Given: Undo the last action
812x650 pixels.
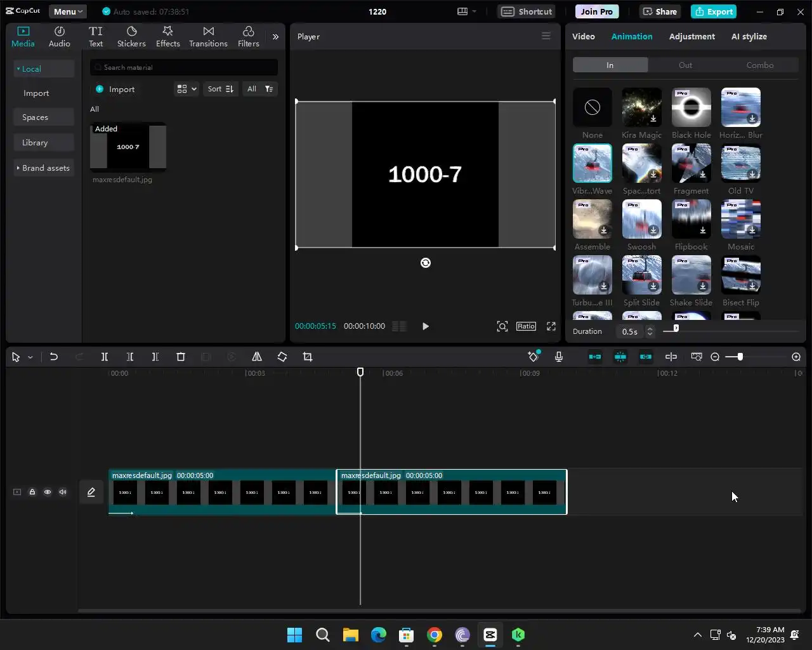Looking at the screenshot, I should [54, 357].
